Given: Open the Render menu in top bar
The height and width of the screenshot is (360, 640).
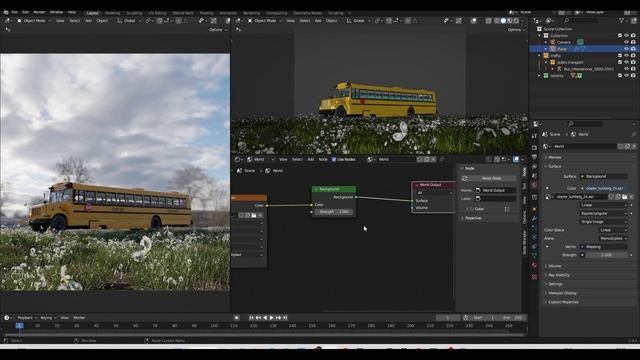Looking at the screenshot, I should (39, 12).
